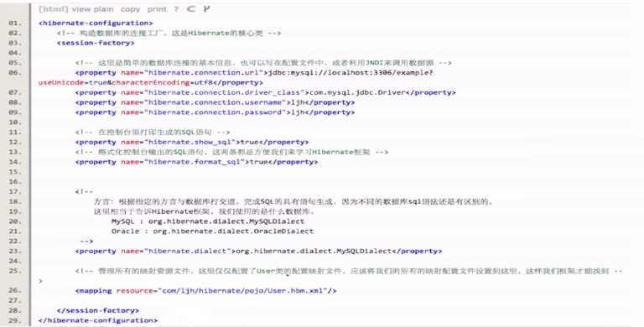
Task: Click line number 23.
Action: [15, 251]
